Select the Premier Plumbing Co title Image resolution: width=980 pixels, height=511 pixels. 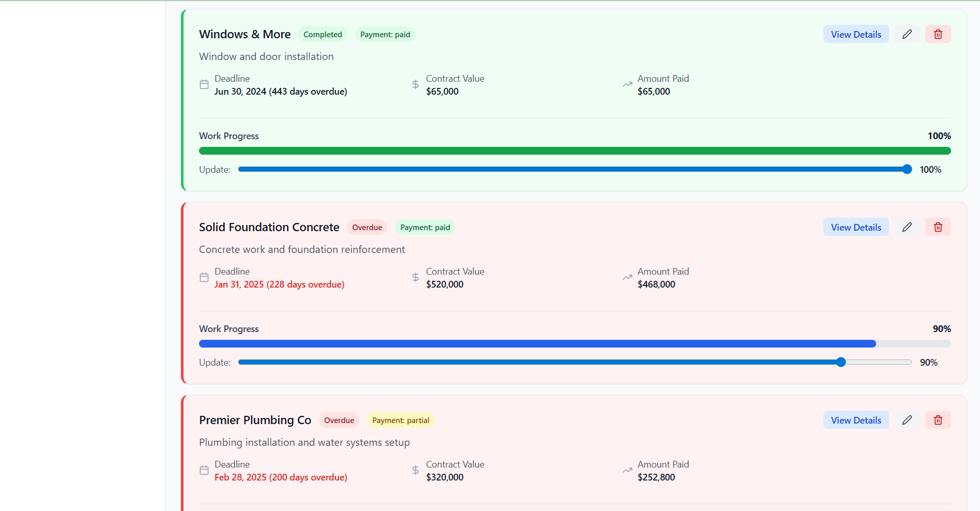[255, 420]
